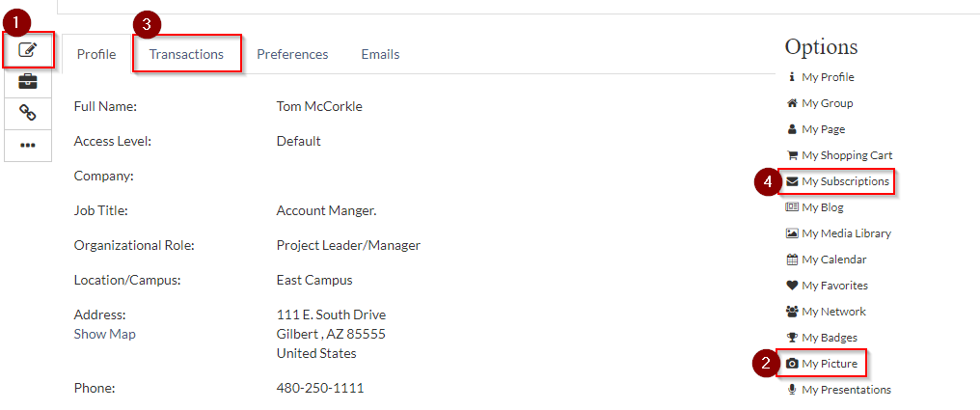Click the person icon for My Page
Image resolution: width=980 pixels, height=410 pixels.
coord(792,129)
